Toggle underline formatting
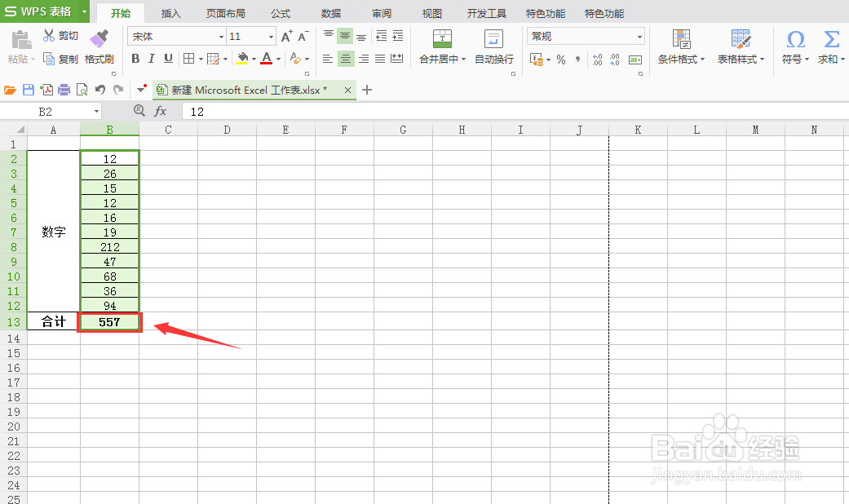 [168, 59]
